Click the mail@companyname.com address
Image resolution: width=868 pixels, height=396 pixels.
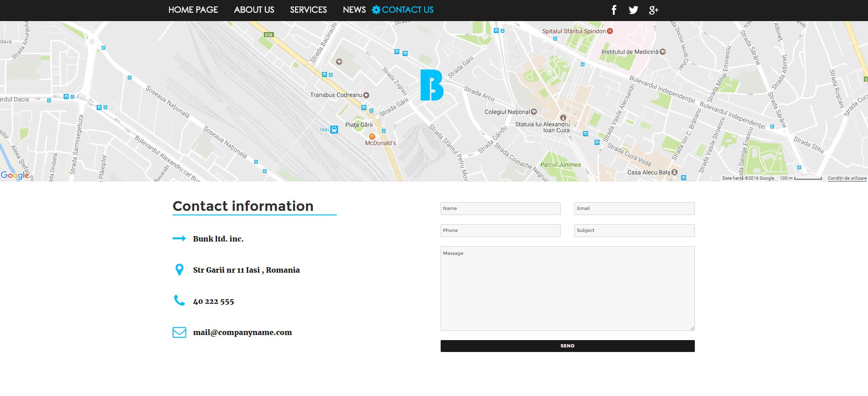tap(242, 332)
